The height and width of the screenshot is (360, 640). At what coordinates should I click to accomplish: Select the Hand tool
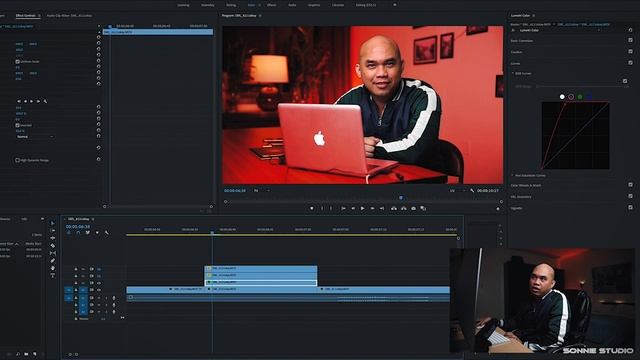(x=53, y=268)
